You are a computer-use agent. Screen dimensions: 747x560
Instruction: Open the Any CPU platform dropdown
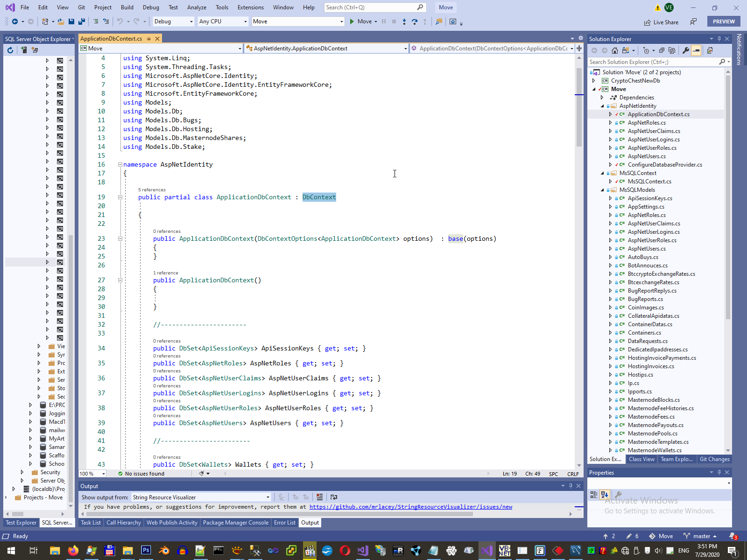[x=223, y=21]
